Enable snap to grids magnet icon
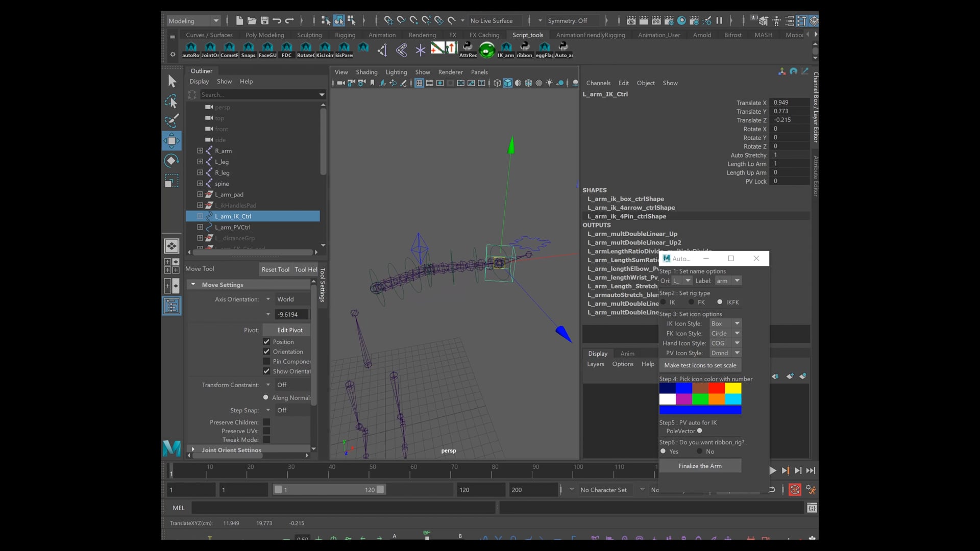The height and width of the screenshot is (551, 980). click(x=388, y=20)
